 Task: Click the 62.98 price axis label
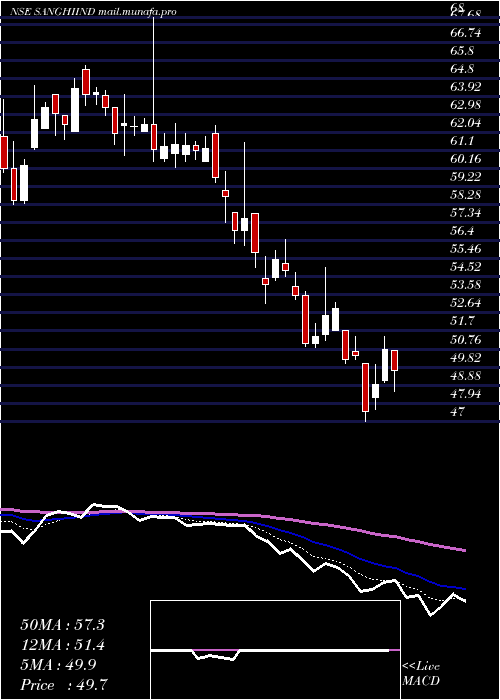[465, 105]
